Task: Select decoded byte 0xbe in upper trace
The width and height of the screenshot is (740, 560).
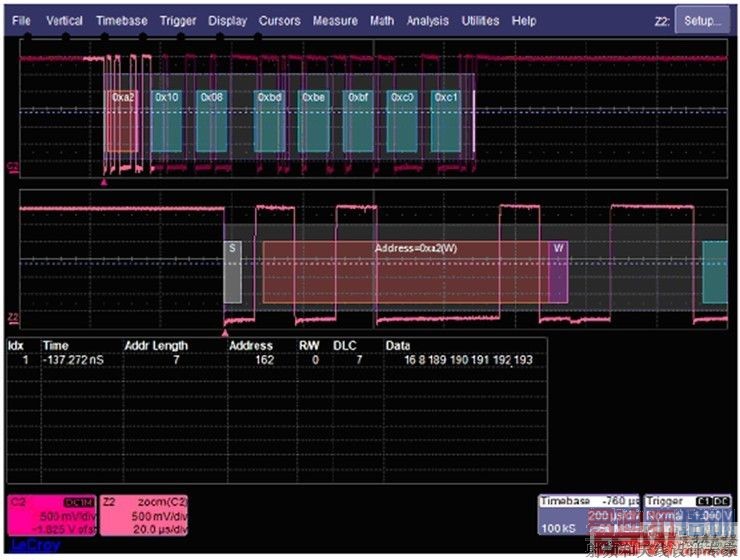Action: point(314,121)
